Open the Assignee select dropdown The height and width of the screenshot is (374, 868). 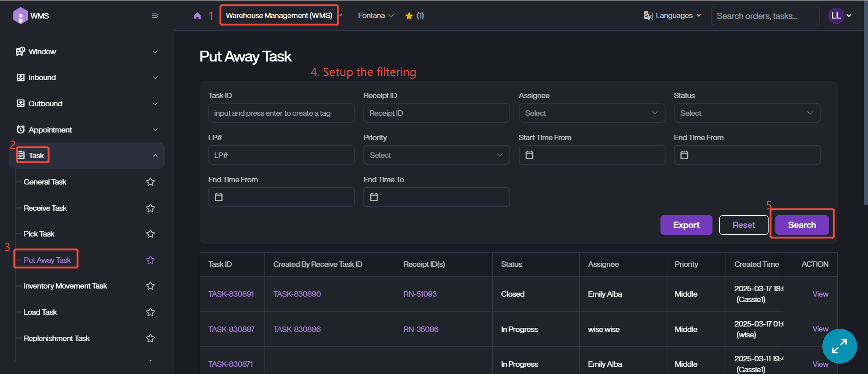[x=592, y=113]
